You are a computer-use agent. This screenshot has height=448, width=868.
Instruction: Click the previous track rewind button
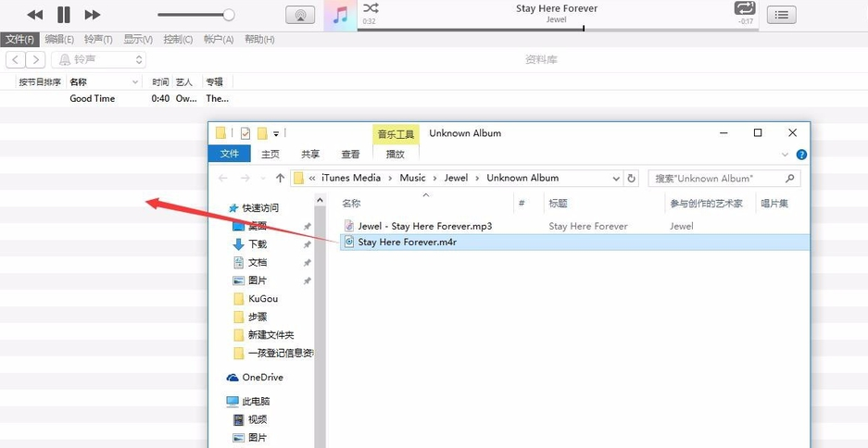[x=35, y=15]
